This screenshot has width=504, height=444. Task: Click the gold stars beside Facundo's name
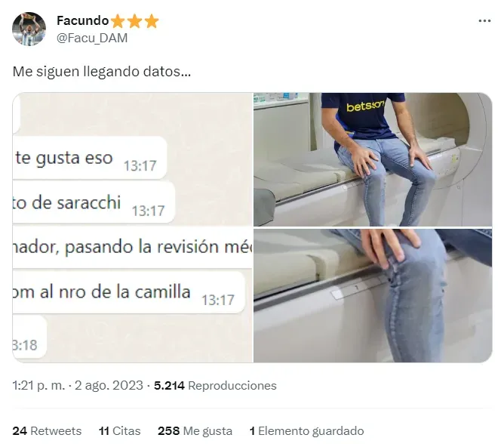(x=135, y=21)
